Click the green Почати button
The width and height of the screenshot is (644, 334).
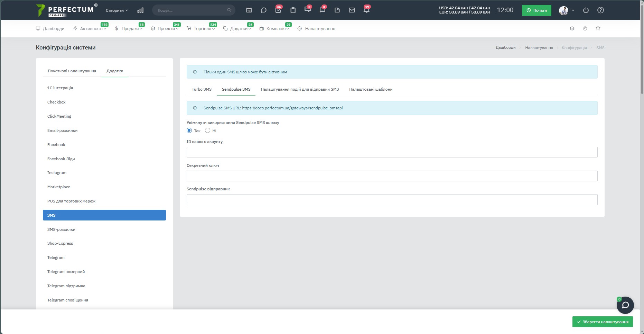click(x=536, y=10)
